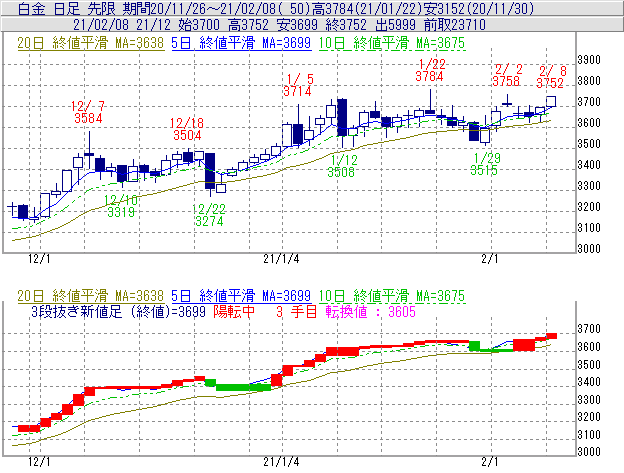Viewport: 624px width, 473px height.
Task: Click the 3400 axis label on lower chart
Action: (589, 382)
